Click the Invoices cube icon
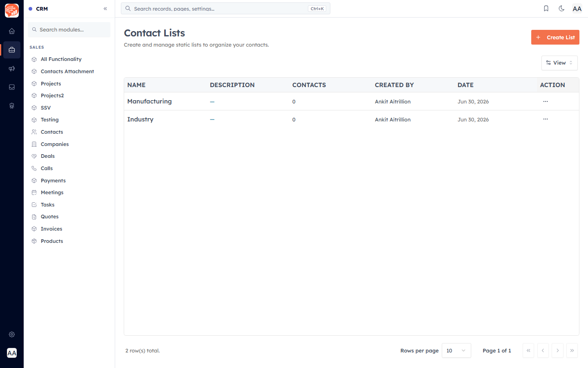 tap(34, 229)
